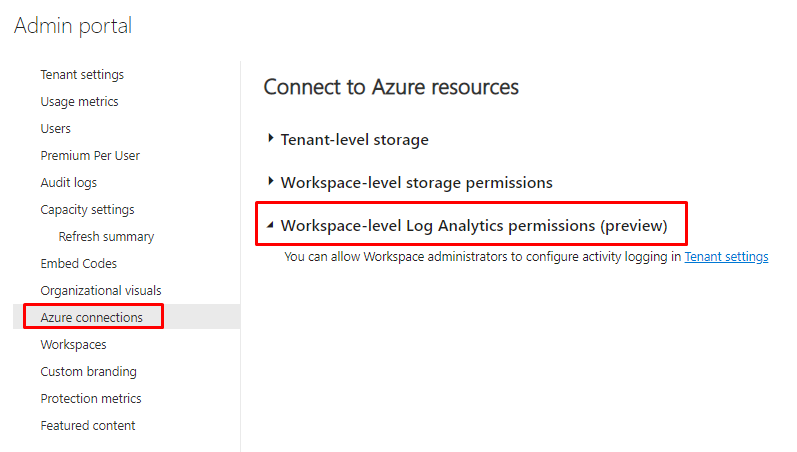Screen dimensions: 797x452
Task: Go to Usage metrics page
Action: [x=79, y=102]
